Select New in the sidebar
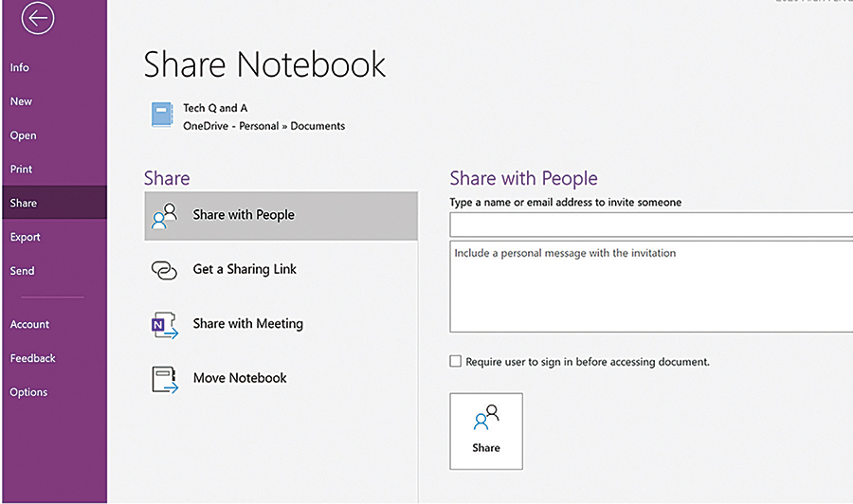The width and height of the screenshot is (853, 504). (x=21, y=101)
